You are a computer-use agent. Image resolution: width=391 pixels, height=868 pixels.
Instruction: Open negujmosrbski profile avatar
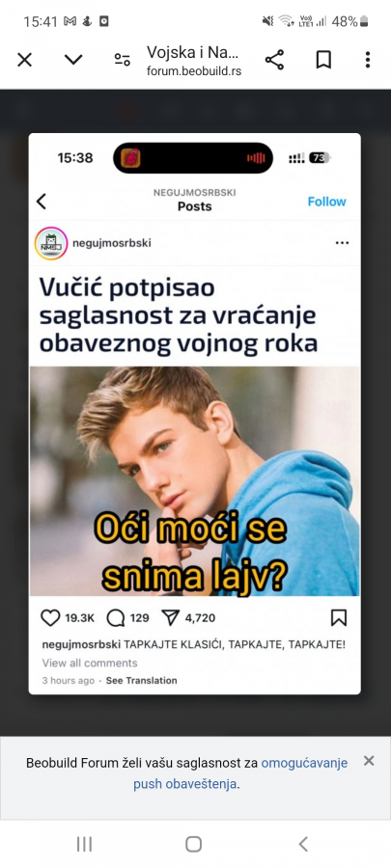click(x=51, y=243)
